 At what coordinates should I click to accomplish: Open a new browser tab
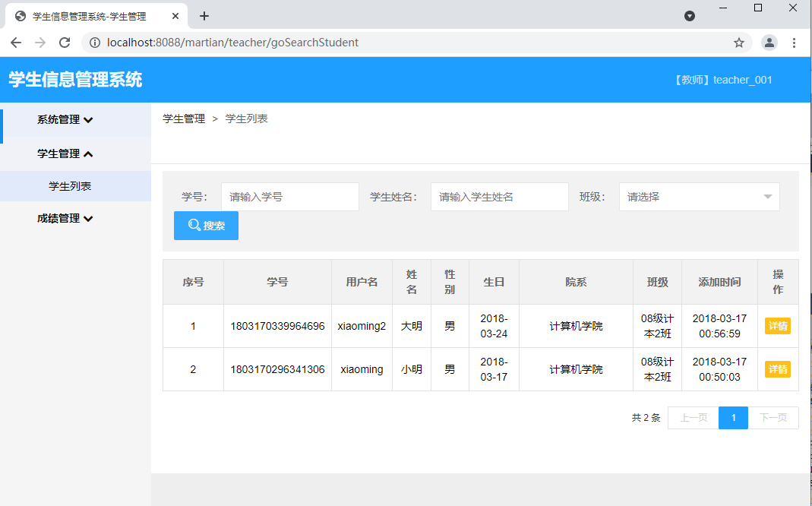204,16
